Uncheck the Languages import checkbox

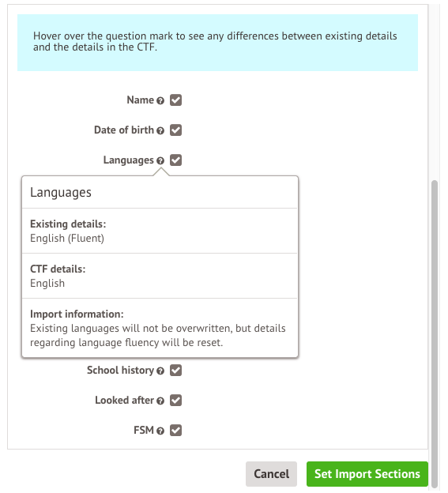coord(175,160)
